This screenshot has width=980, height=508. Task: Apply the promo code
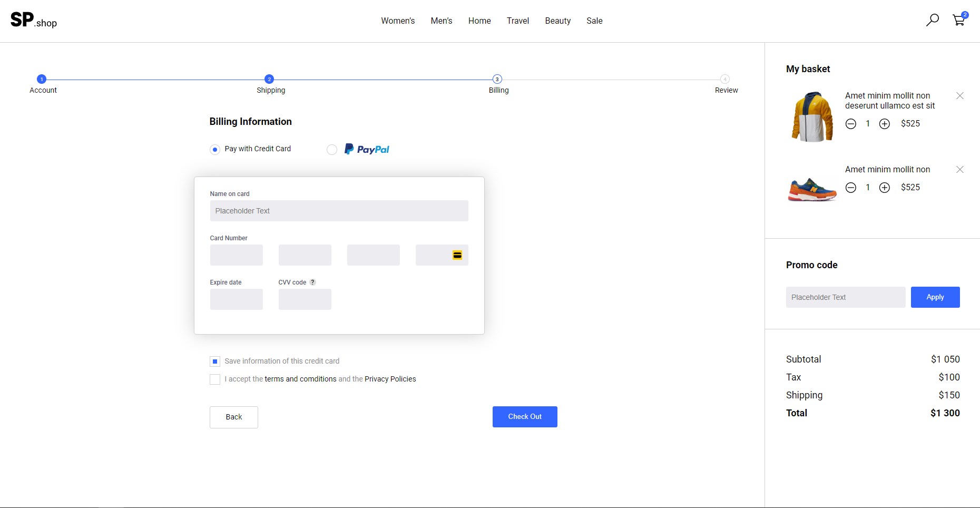coord(935,297)
